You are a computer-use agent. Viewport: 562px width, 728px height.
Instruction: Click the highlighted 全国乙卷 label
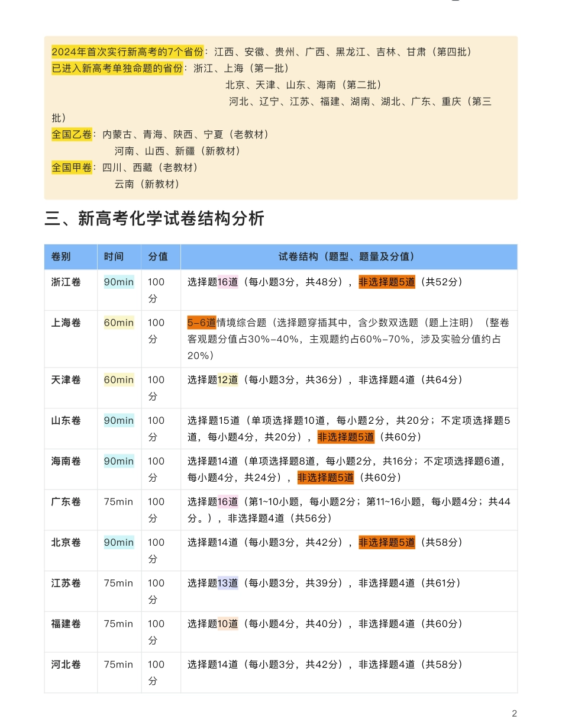72,134
